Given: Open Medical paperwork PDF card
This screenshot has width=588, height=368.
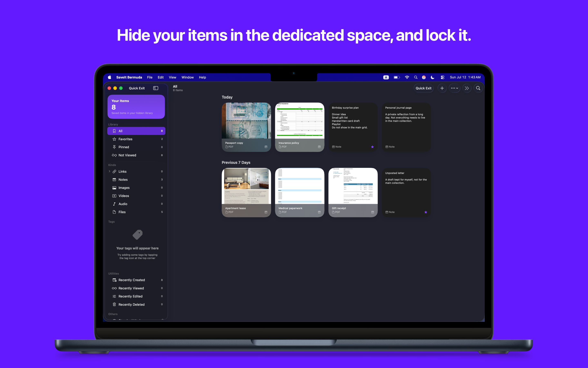Looking at the screenshot, I should tap(300, 193).
